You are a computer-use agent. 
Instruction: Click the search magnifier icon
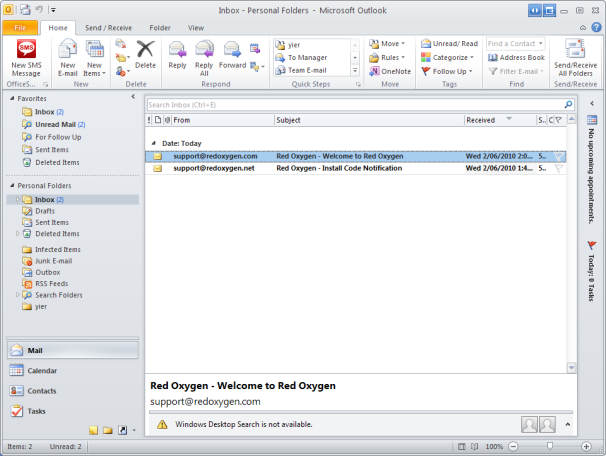pyautogui.click(x=568, y=104)
